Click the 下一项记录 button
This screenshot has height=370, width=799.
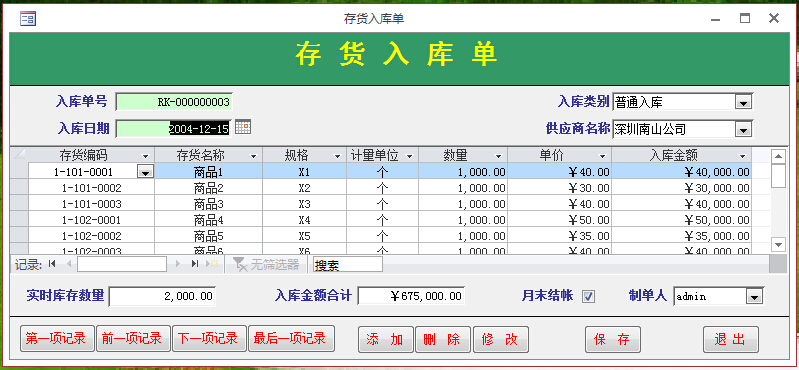pyautogui.click(x=209, y=339)
